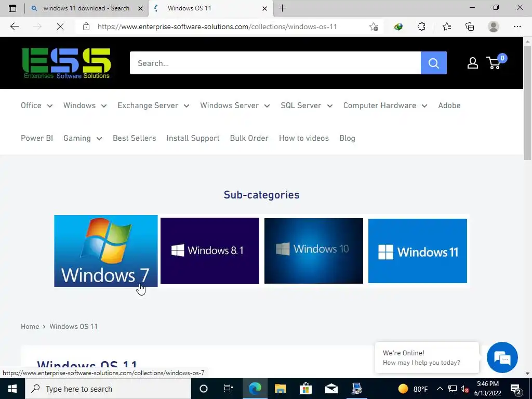Open the browser Extensions puzzle icon
Image resolution: width=532 pixels, height=399 pixels.
pos(421,26)
